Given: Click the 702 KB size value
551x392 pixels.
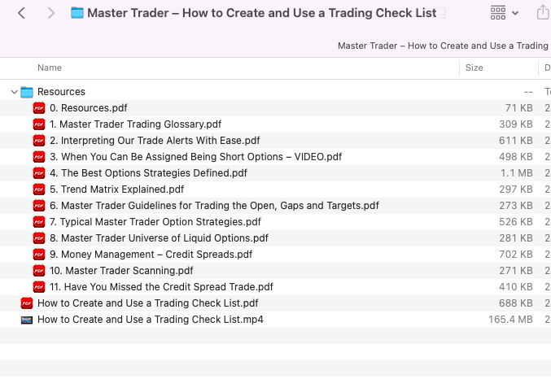Looking at the screenshot, I should click(x=516, y=255).
